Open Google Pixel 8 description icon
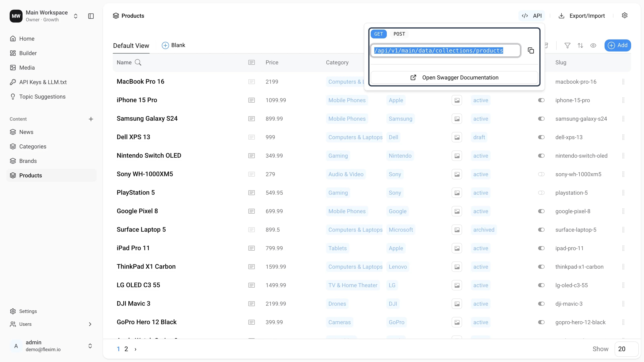 coord(252,211)
